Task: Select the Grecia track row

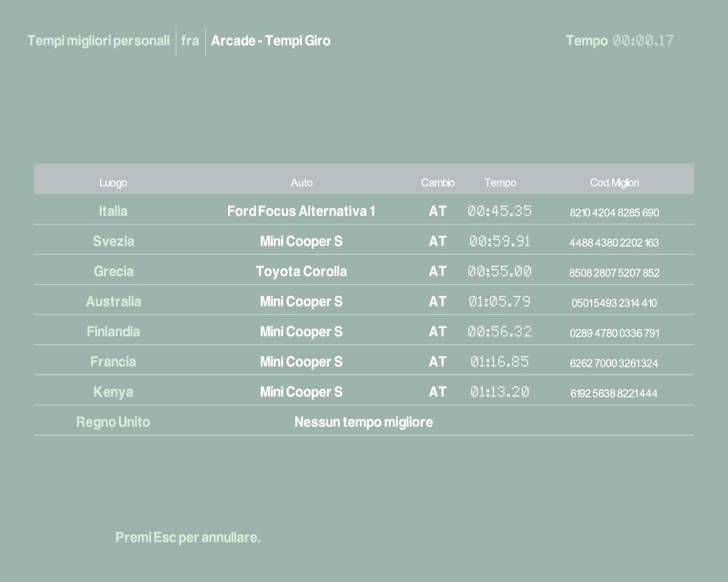Action: pos(113,272)
